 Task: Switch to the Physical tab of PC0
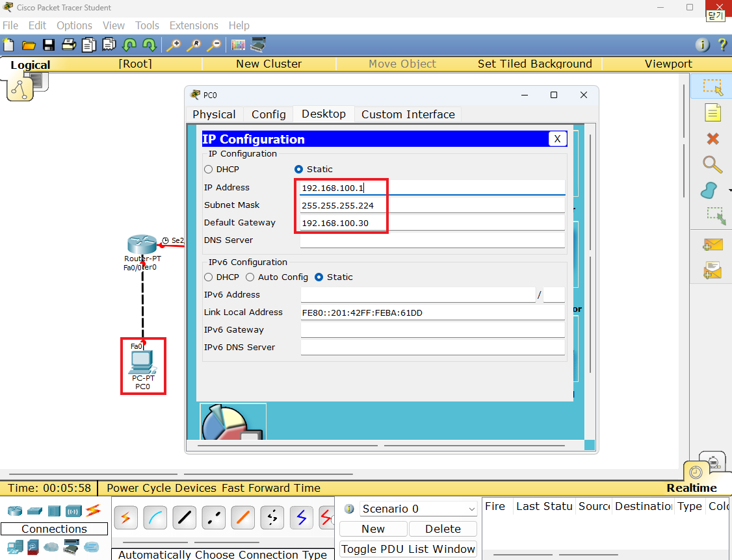pyautogui.click(x=214, y=114)
